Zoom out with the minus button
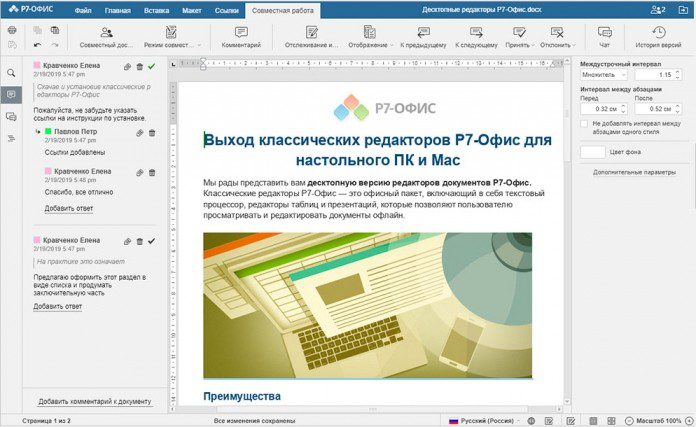 [629, 420]
